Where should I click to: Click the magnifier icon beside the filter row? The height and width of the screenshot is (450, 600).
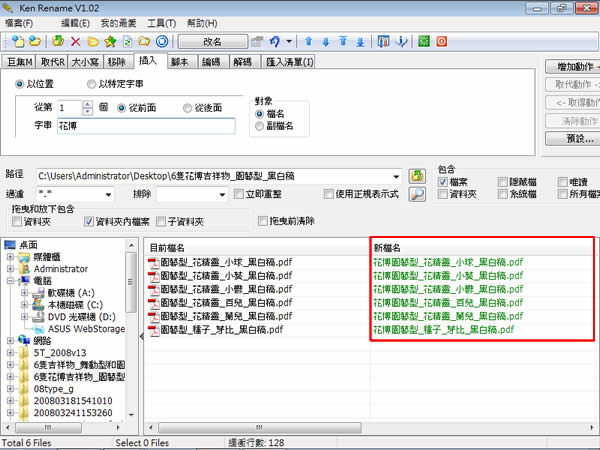pyautogui.click(x=417, y=194)
